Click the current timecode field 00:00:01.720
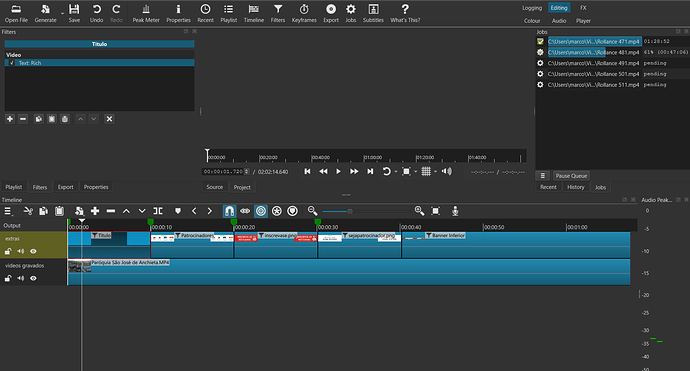 [x=226, y=172]
